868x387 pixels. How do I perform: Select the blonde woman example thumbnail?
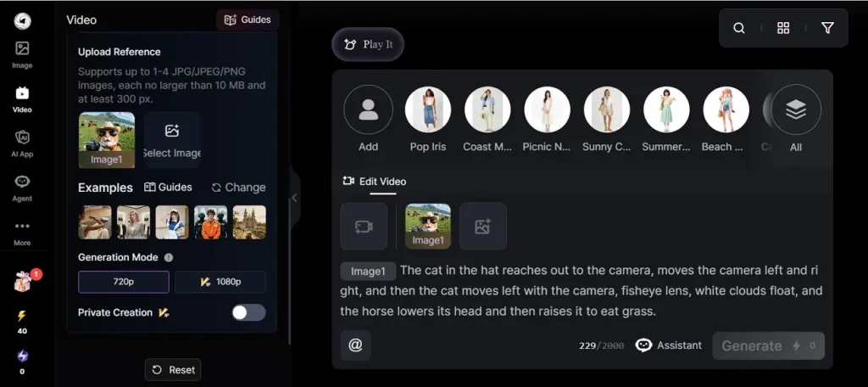133,222
